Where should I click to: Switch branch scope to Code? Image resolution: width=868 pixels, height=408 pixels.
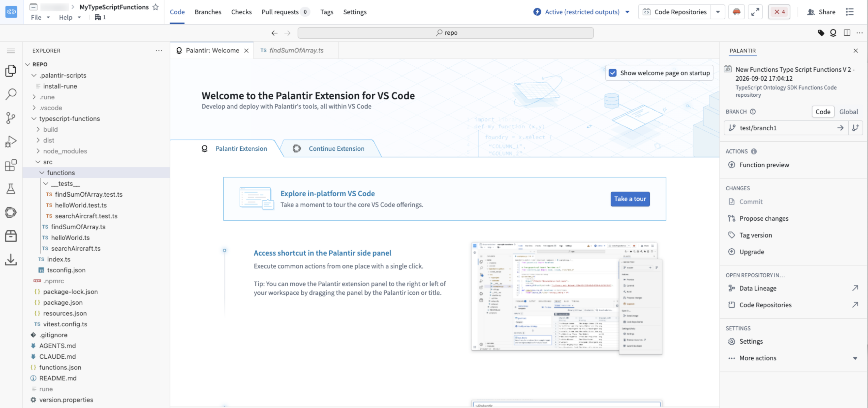tap(823, 112)
